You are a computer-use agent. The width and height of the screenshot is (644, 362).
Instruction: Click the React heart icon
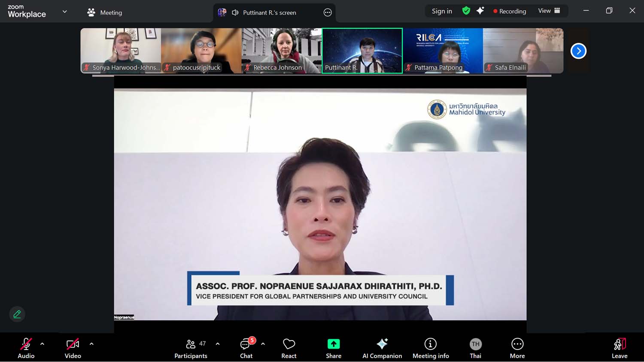pos(289,348)
